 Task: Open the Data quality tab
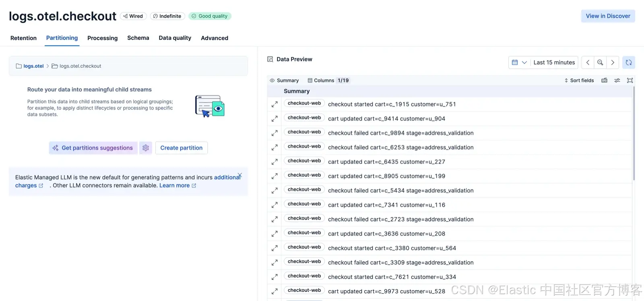pyautogui.click(x=175, y=38)
